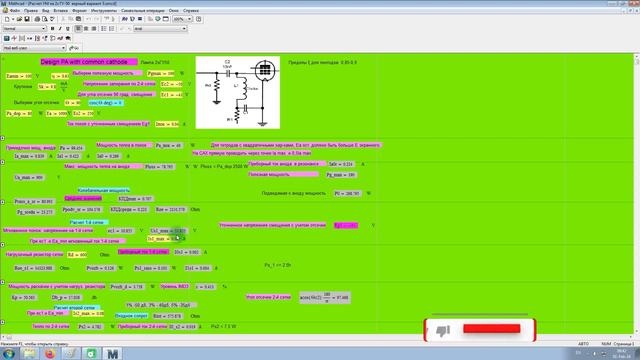Click the Paste icon in toolbar
The height and width of the screenshot is (360, 640).
coord(78,19)
